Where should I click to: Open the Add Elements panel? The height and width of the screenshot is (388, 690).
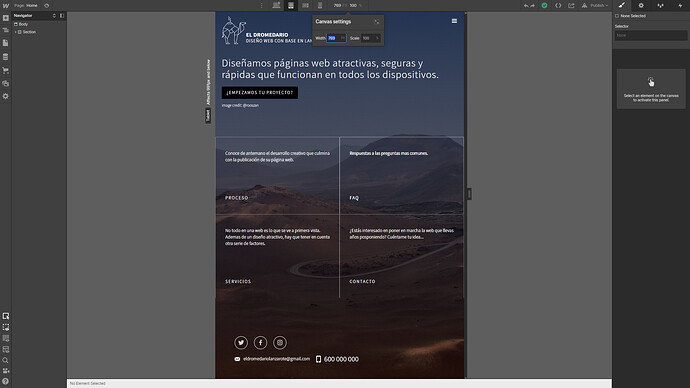(x=6, y=18)
